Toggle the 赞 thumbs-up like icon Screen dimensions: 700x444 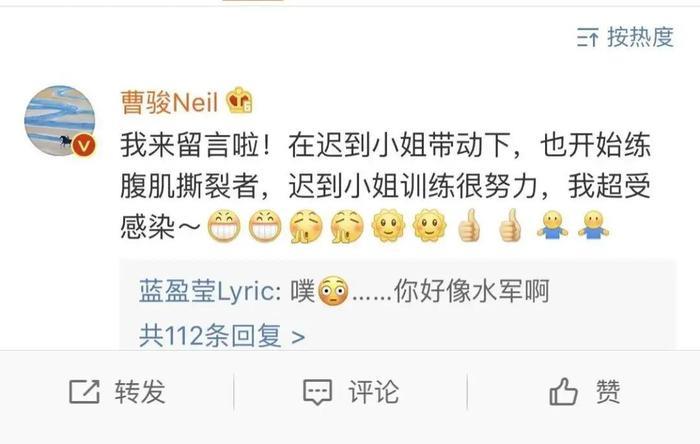click(563, 391)
